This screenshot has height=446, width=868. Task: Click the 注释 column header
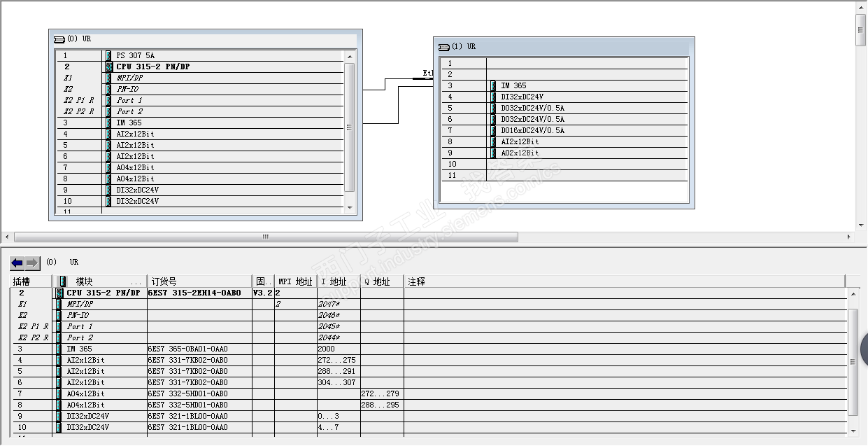pyautogui.click(x=625, y=281)
